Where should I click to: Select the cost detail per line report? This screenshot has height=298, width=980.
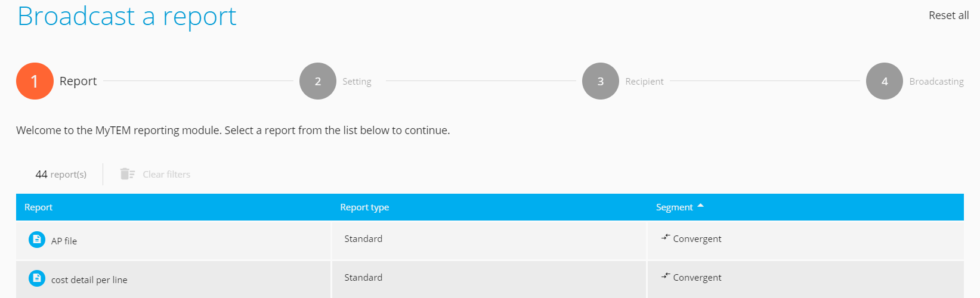click(89, 280)
